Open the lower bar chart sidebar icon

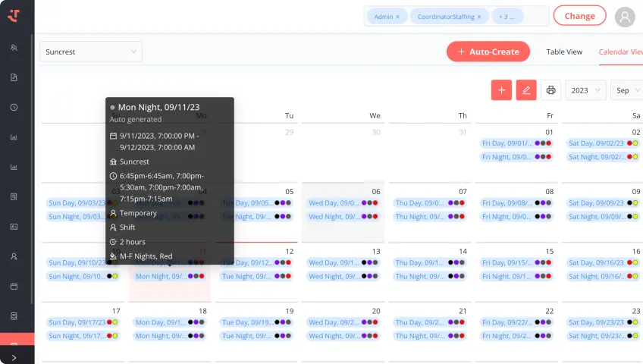coord(14,168)
